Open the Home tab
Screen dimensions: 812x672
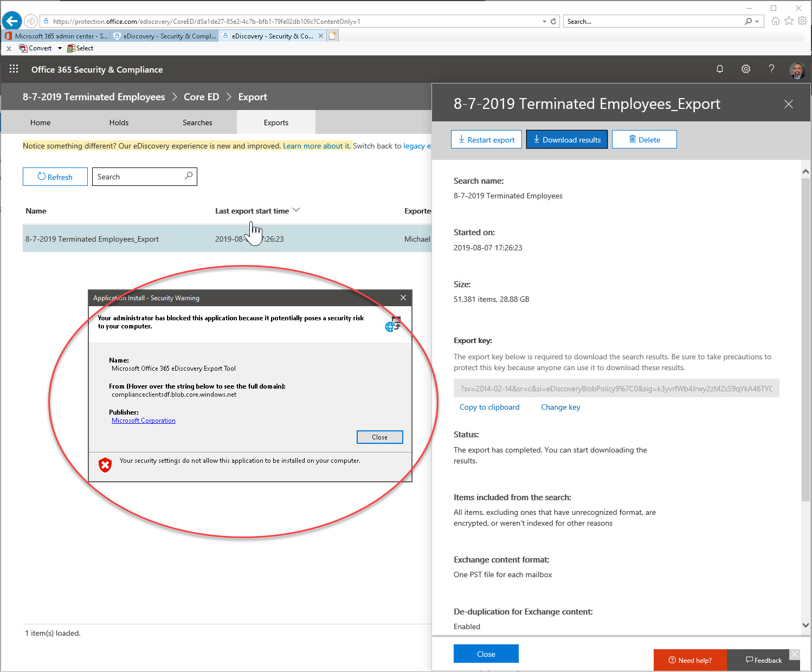pos(41,122)
